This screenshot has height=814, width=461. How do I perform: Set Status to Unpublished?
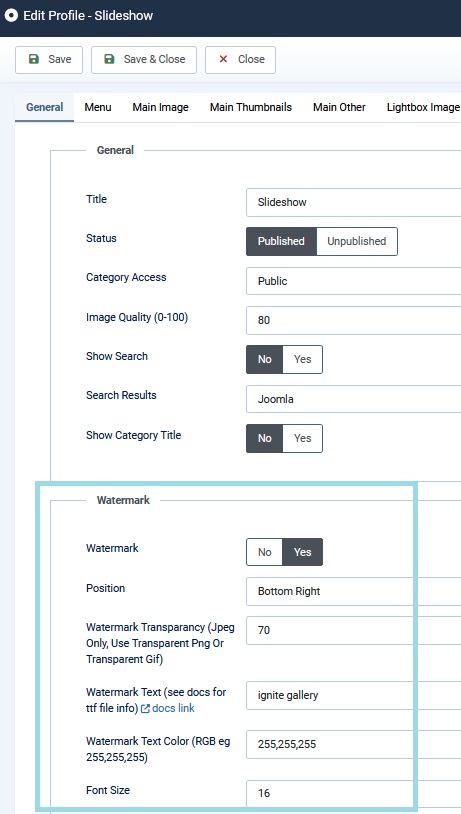pyautogui.click(x=357, y=241)
